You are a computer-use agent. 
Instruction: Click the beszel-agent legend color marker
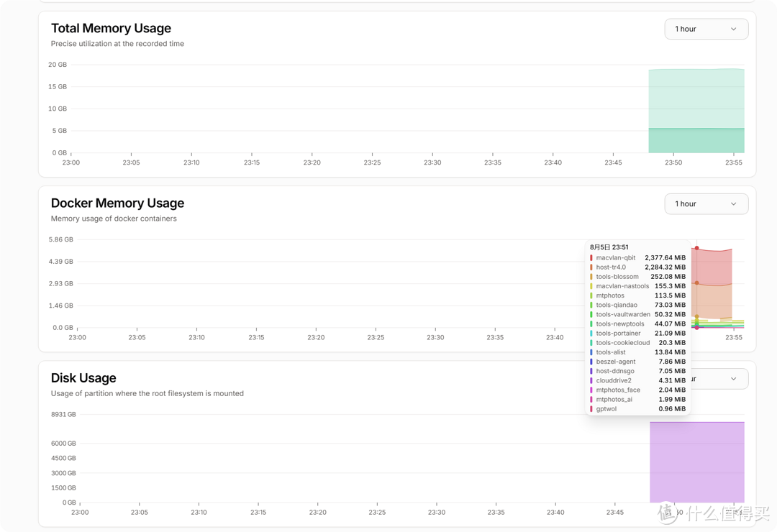[x=591, y=361]
